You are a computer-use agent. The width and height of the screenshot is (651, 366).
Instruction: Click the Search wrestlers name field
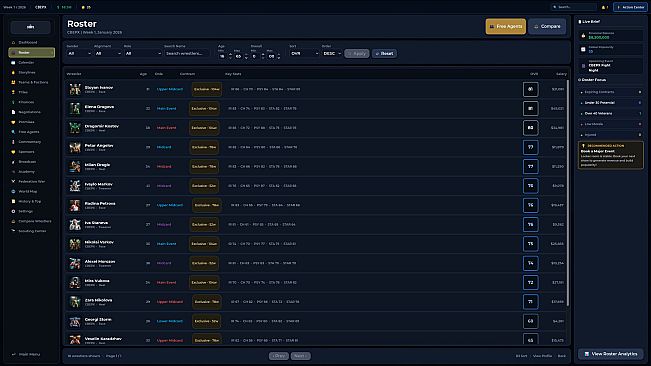click(x=187, y=54)
